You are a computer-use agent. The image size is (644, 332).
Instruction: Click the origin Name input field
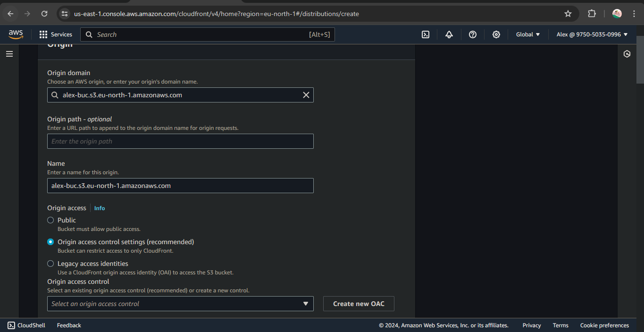pyautogui.click(x=180, y=186)
